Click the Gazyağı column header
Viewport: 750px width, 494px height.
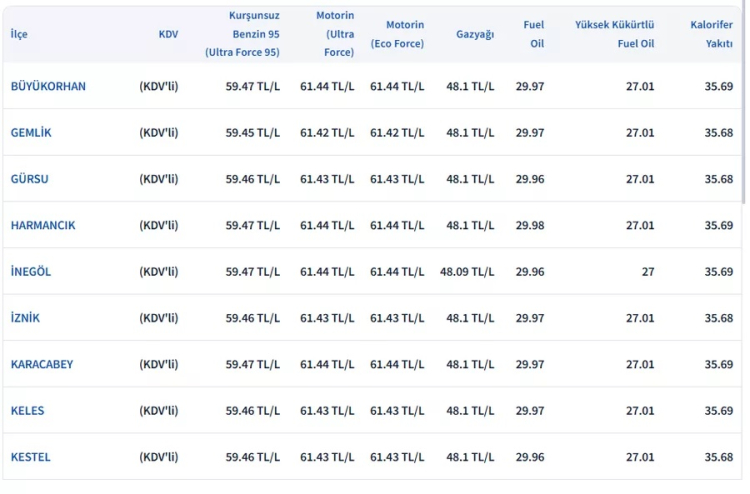coord(475,34)
